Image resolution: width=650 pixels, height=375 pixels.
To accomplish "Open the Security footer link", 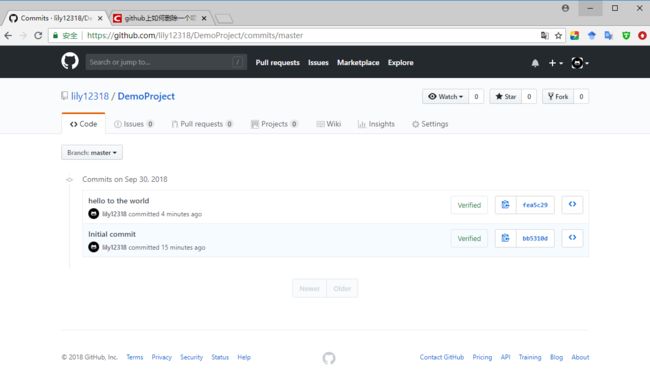I will (x=192, y=357).
